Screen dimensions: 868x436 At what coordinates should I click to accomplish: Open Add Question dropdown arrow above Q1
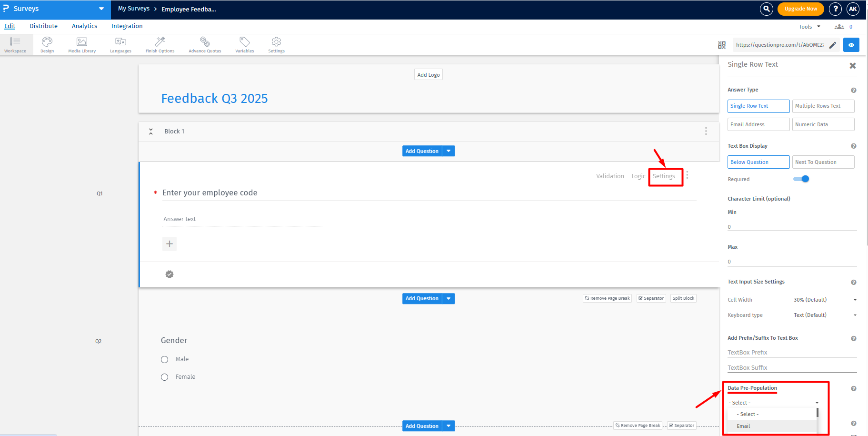click(x=449, y=151)
